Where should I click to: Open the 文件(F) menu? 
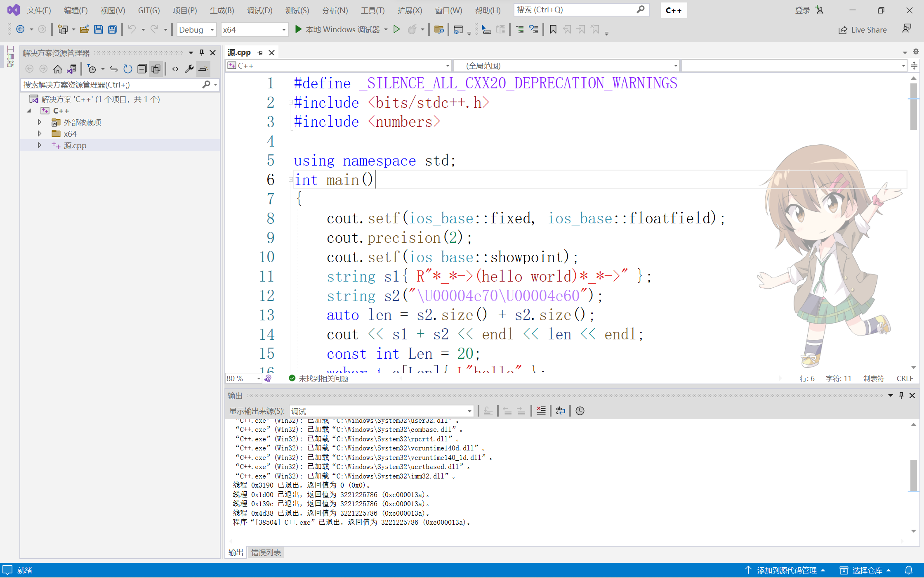click(x=39, y=10)
